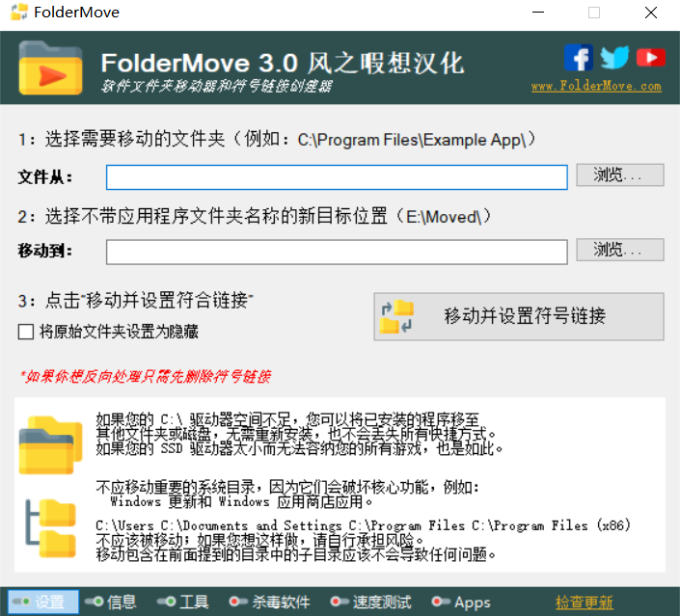Open the Facebook icon link
Viewport: 680px width, 616px height.
pos(579,58)
